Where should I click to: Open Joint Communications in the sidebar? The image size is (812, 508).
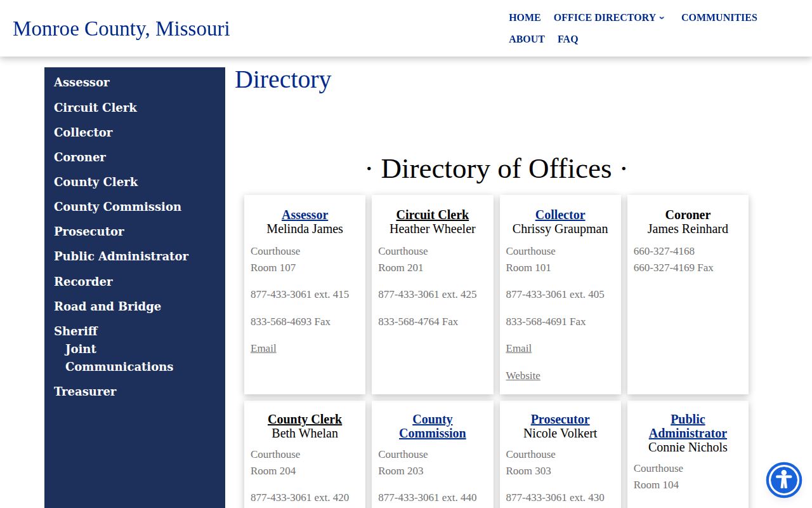(119, 358)
